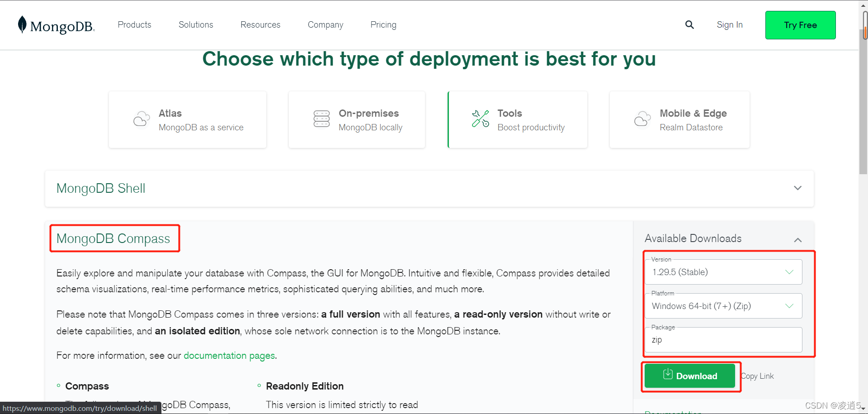
Task: Click the Atlas cloud icon
Action: click(142, 119)
